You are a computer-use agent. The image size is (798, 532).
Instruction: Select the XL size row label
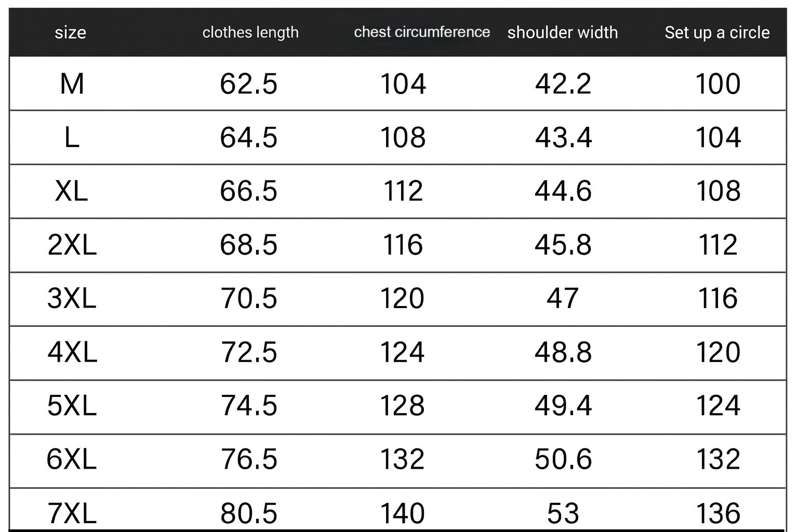click(72, 191)
